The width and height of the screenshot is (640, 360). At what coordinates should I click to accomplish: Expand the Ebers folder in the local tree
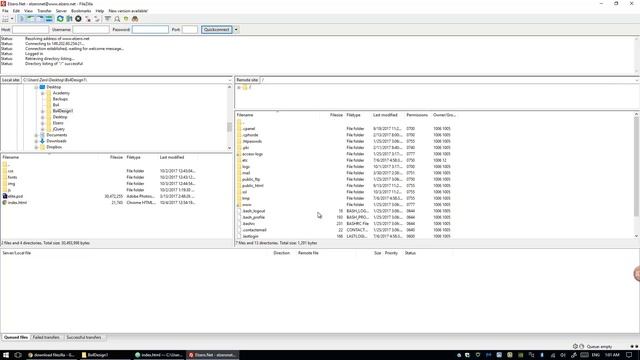pos(42,123)
